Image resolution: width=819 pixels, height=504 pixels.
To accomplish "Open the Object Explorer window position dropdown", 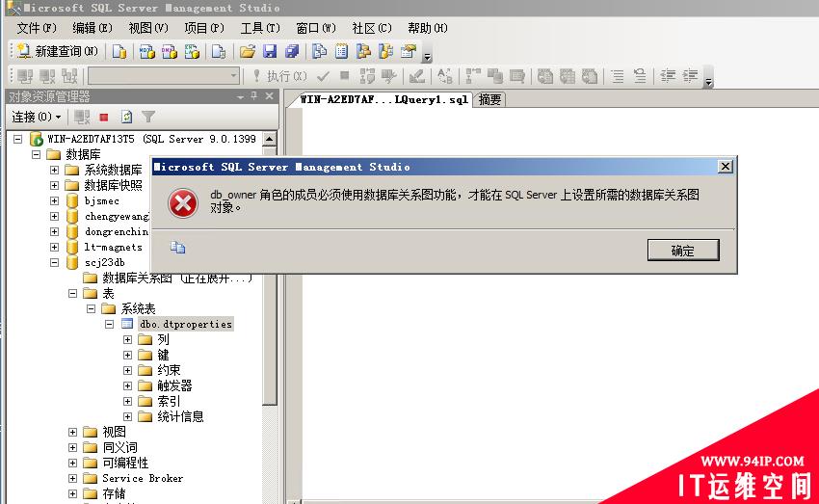I will (240, 96).
